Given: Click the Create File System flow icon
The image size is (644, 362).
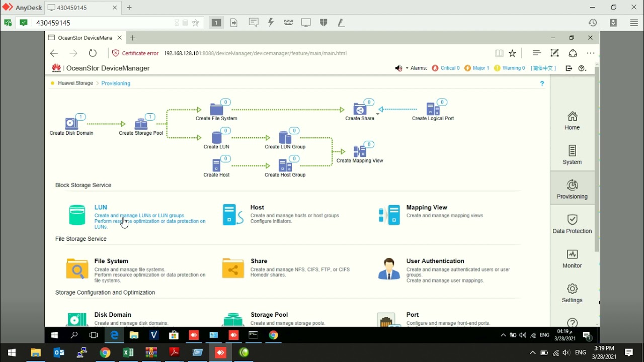Looking at the screenshot, I should point(216,109).
